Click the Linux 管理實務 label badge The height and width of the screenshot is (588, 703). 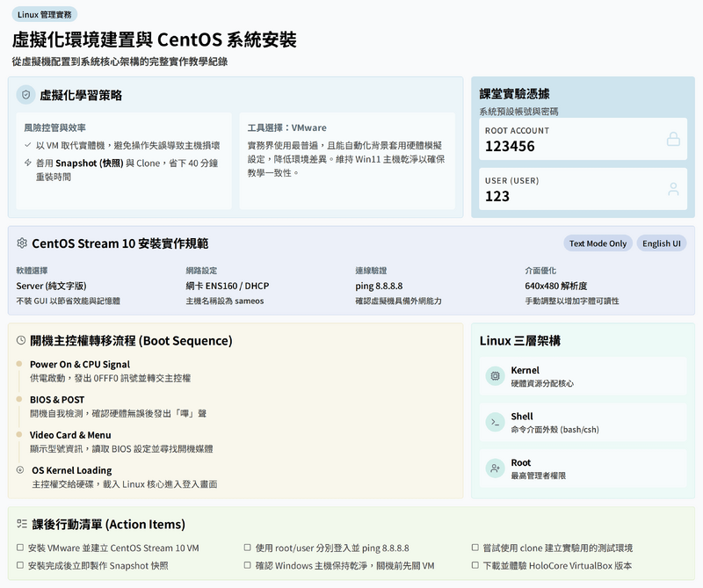45,14
